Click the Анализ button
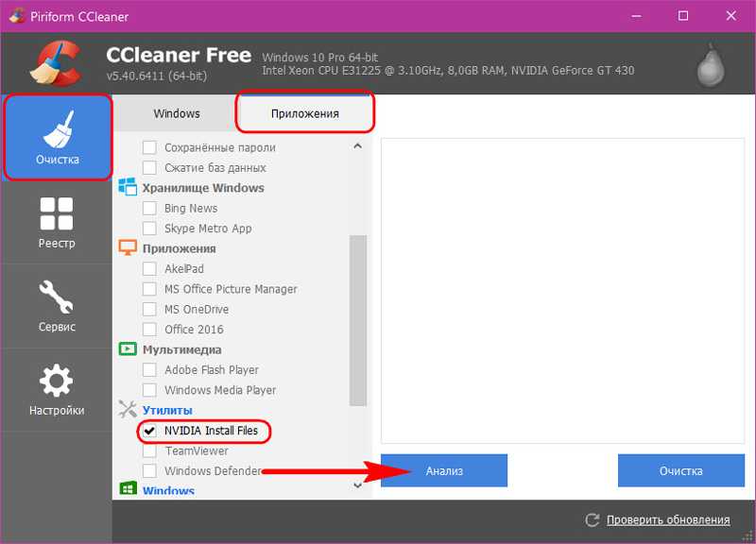 pos(444,470)
